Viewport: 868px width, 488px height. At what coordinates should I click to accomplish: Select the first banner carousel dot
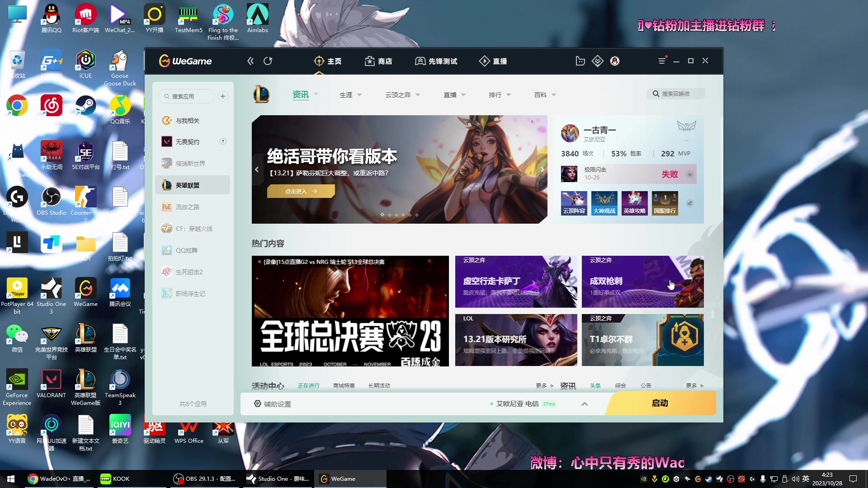382,215
